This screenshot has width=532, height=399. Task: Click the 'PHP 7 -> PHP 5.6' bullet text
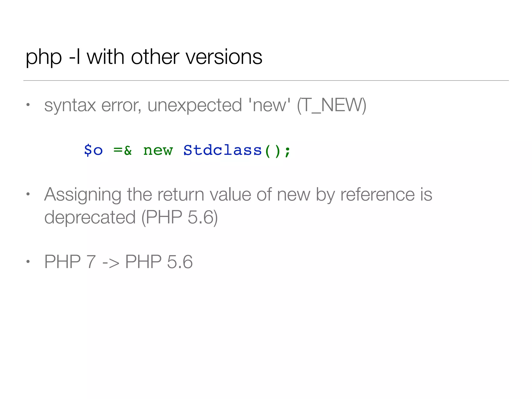coord(118,262)
